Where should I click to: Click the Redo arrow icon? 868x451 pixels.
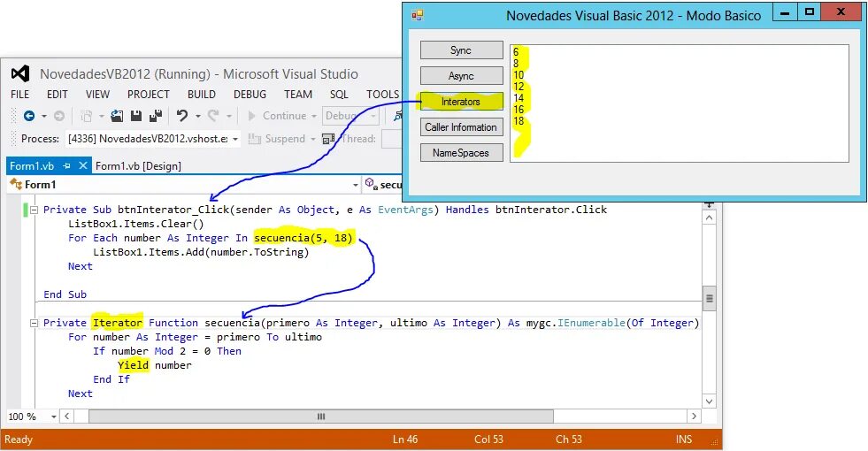click(213, 116)
